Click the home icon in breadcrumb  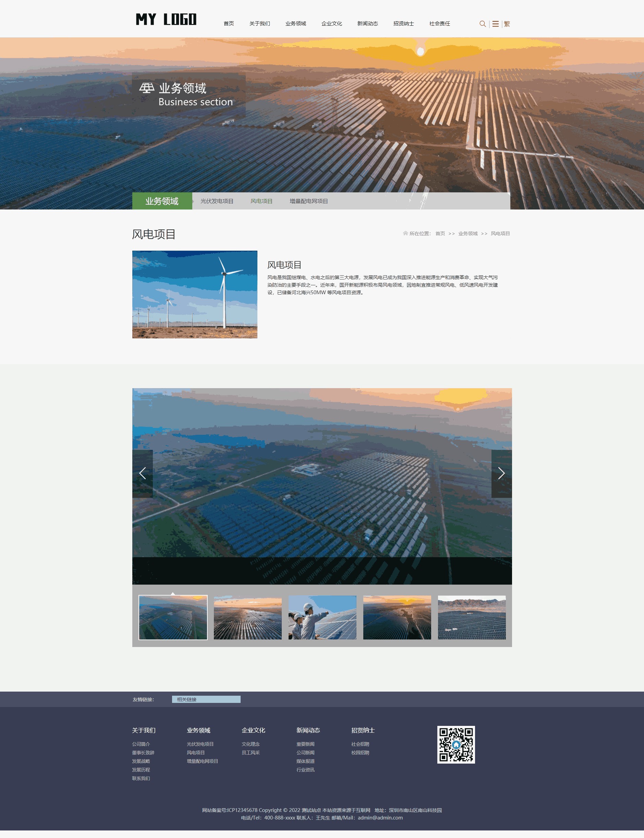(x=405, y=233)
